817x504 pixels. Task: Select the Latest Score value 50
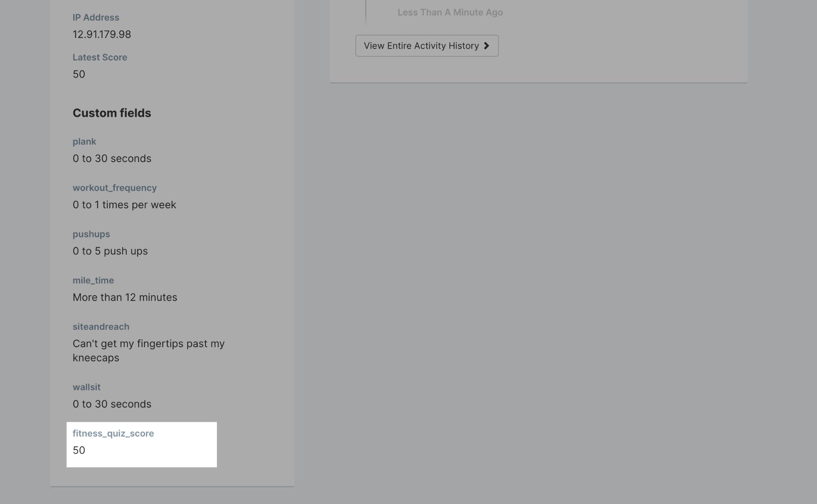[79, 74]
